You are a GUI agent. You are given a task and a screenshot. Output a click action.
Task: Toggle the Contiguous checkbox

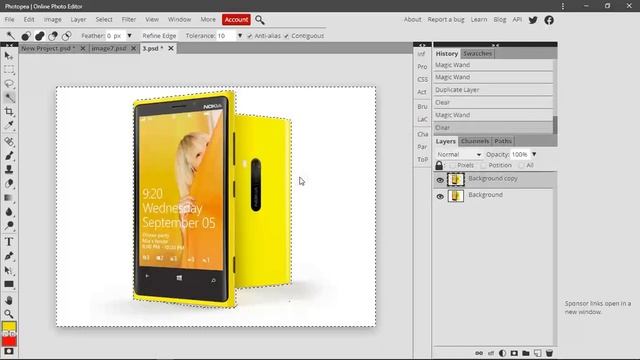(287, 36)
